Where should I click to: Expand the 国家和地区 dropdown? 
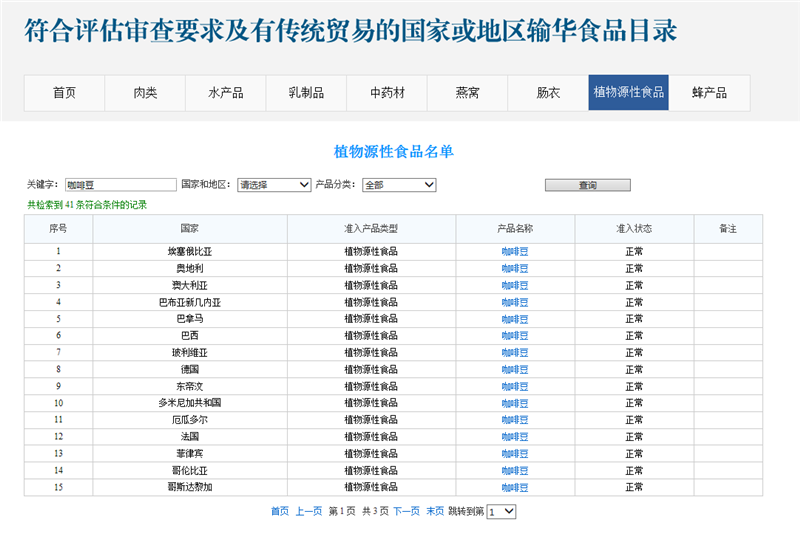(274, 185)
